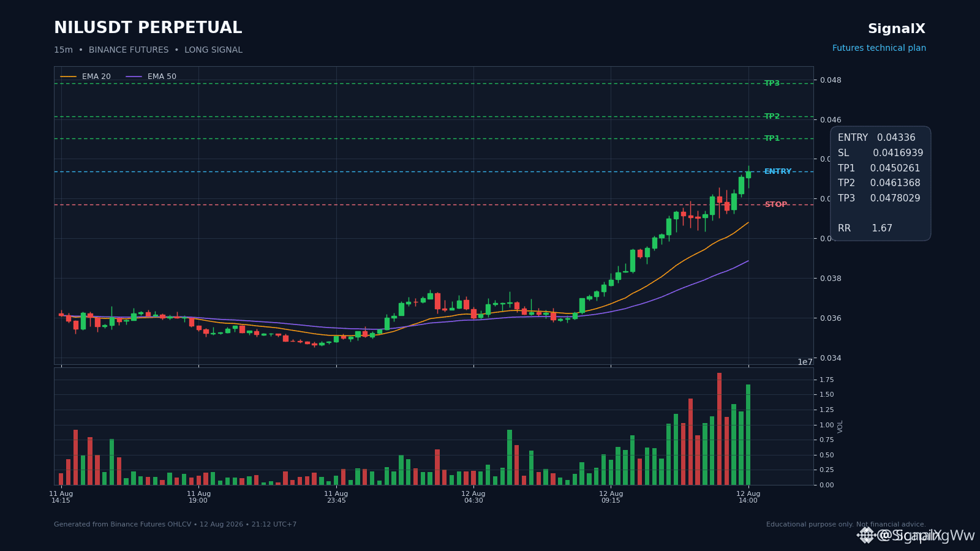The width and height of the screenshot is (980, 551).
Task: Click the TP3 value 0.0478029
Action: 895,198
